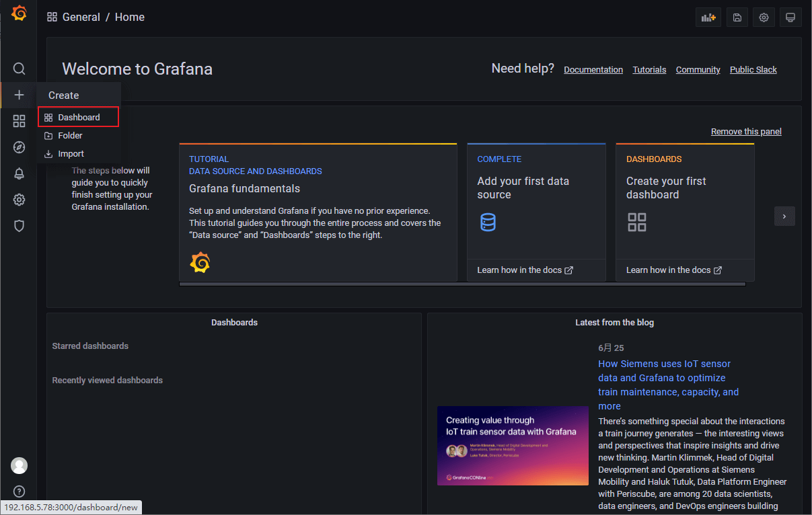
Task: Click the blog post date label
Action: pos(611,348)
